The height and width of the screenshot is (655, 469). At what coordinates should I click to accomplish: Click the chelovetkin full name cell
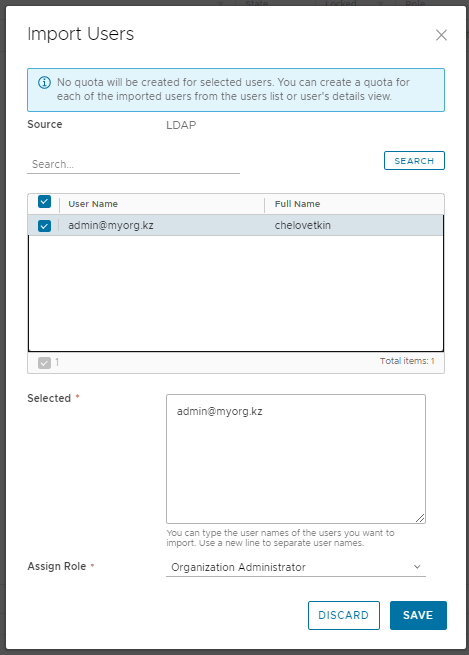[303, 226]
